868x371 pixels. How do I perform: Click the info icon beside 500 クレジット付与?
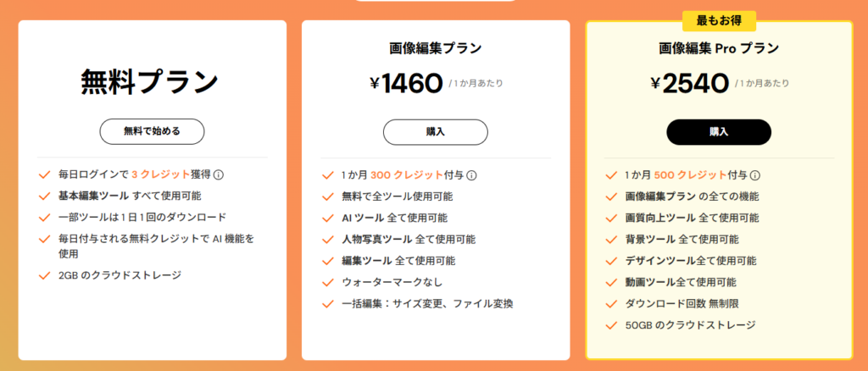(755, 175)
